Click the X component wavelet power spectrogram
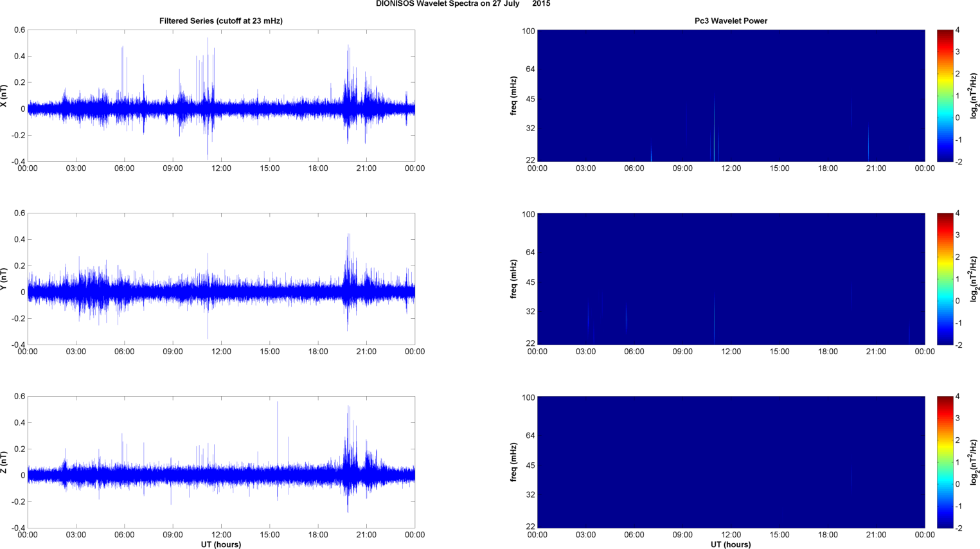The width and height of the screenshot is (980, 549). (x=731, y=96)
